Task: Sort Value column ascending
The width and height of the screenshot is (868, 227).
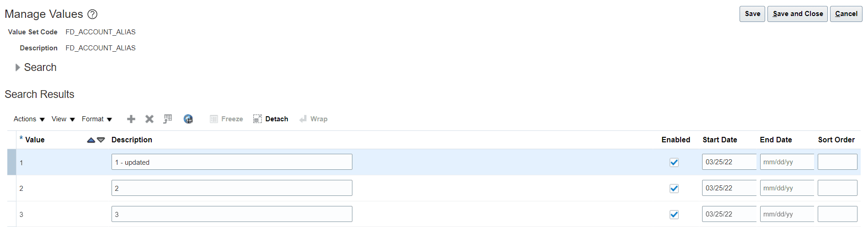Action: [91, 140]
